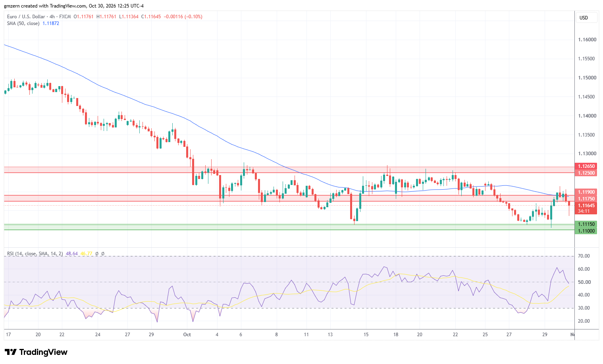
Task: Click the candle countdown timer 34:11
Action: (x=584, y=211)
